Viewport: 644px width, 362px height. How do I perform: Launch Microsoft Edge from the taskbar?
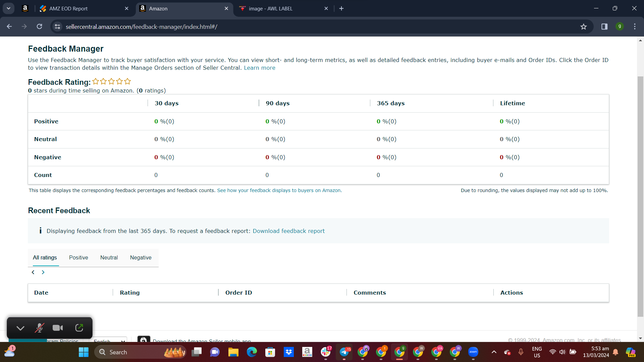[252, 352]
